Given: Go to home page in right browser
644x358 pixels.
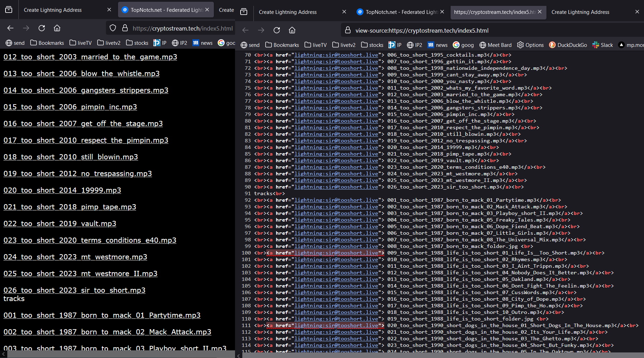Looking at the screenshot, I should pyautogui.click(x=292, y=30).
